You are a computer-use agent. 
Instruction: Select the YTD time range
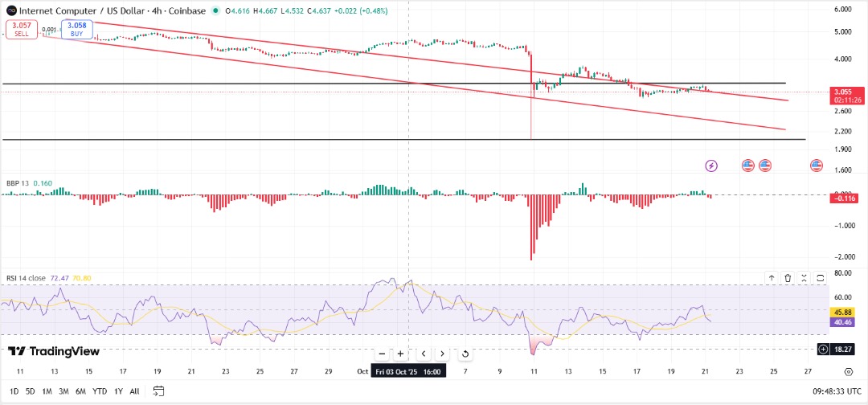point(100,391)
